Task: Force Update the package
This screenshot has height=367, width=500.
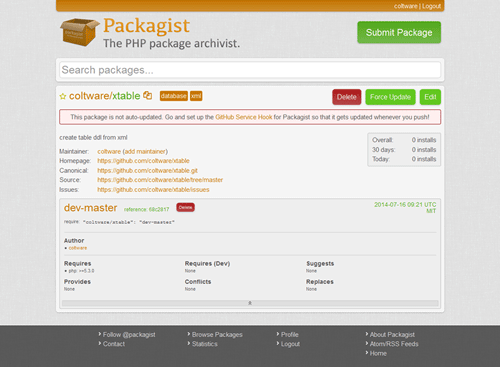Action: pos(390,97)
